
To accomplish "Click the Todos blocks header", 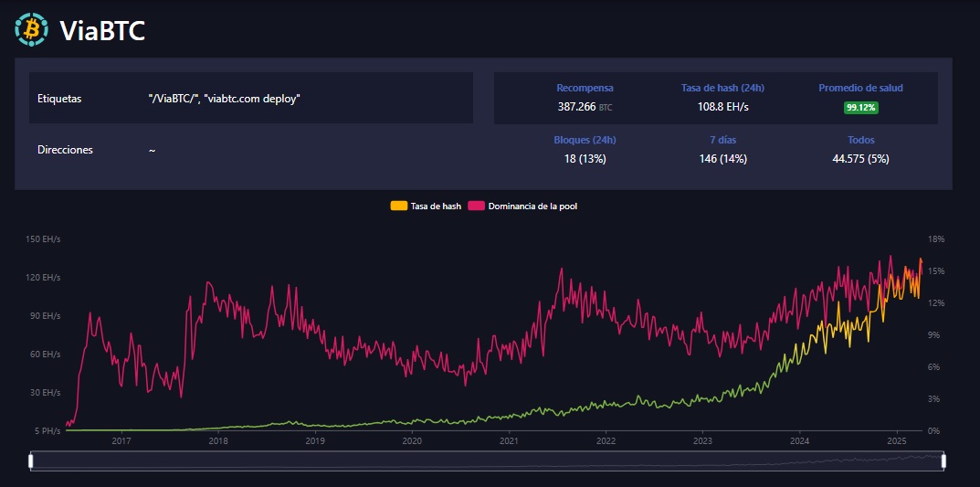I will pos(860,140).
